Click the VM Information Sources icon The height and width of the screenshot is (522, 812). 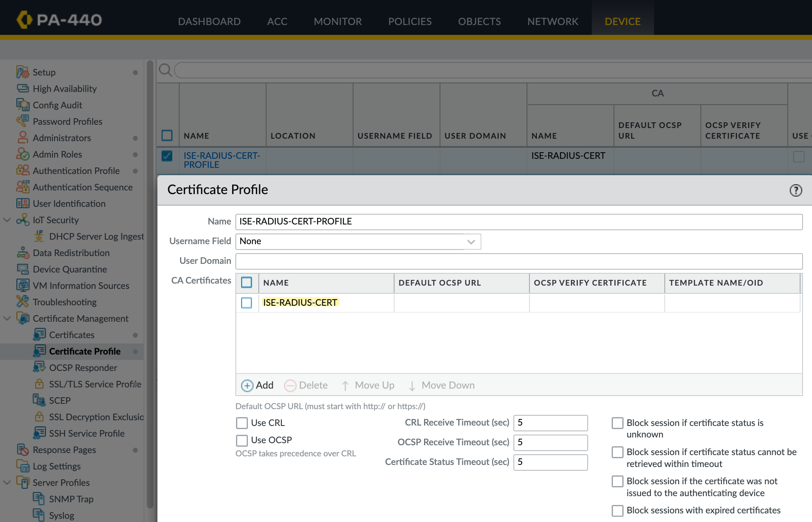[x=23, y=285]
